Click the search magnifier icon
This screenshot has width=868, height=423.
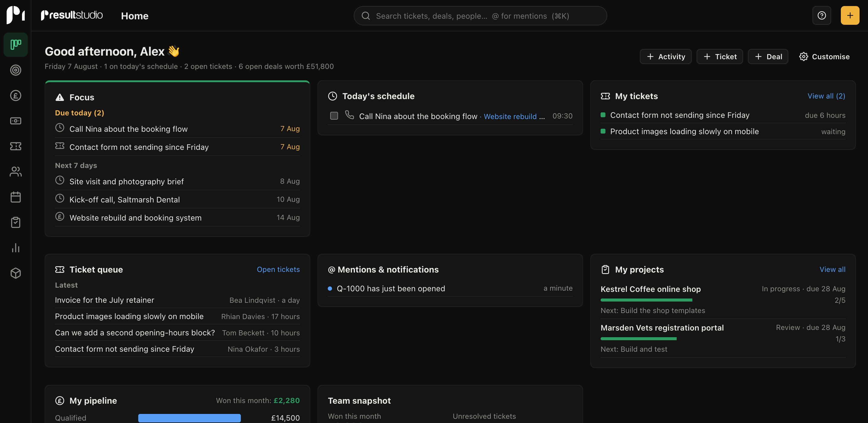[x=365, y=16]
